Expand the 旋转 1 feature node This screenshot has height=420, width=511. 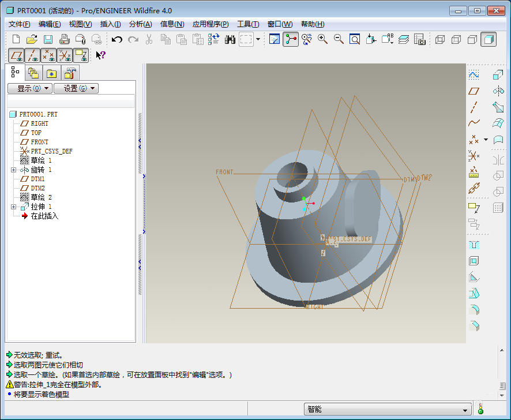pos(13,170)
